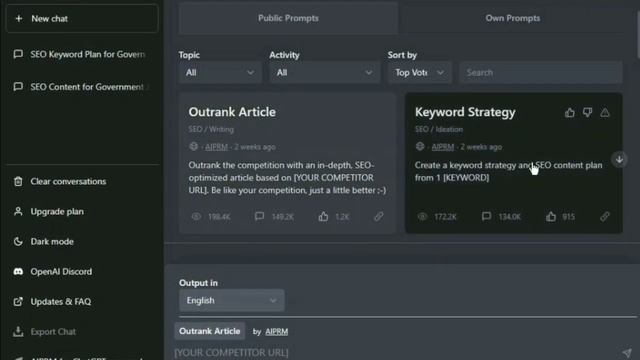640x360 pixels.
Task: Switch to the Public Prompts tab
Action: 288,18
